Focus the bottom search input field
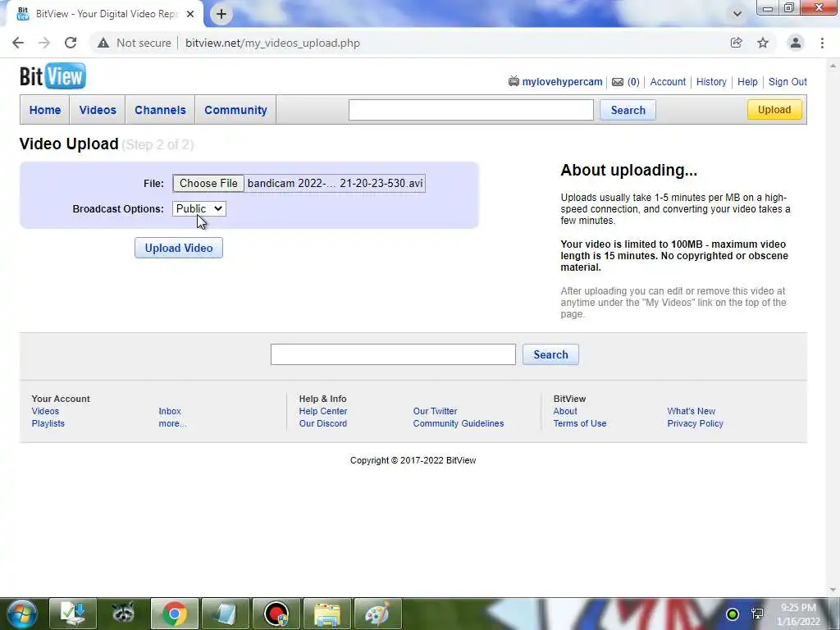 393,354
